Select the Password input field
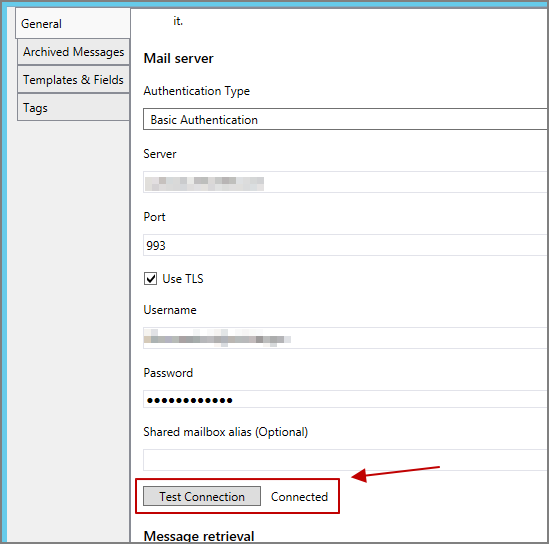This screenshot has height=544, width=549. click(346, 399)
